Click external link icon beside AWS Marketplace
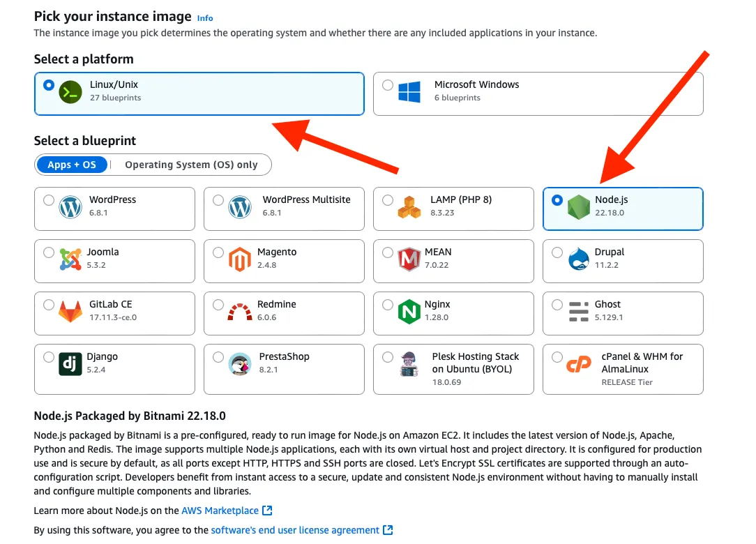Image resolution: width=756 pixels, height=544 pixels. point(267,511)
